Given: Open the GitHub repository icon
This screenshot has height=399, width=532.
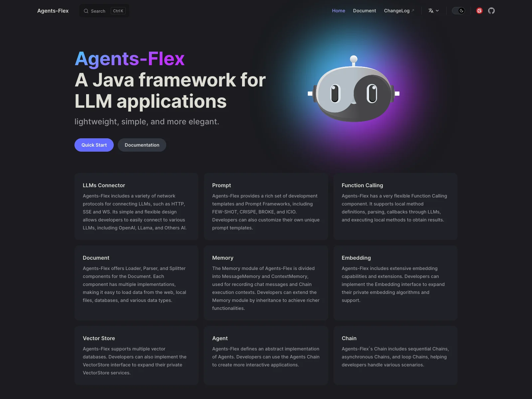Looking at the screenshot, I should (491, 11).
